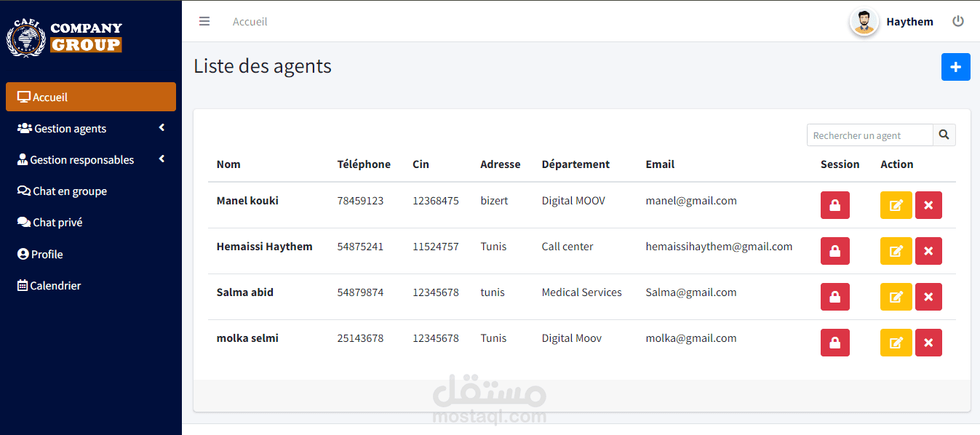This screenshot has height=435, width=980.
Task: Toggle the hamburger sidebar menu
Action: (x=204, y=21)
